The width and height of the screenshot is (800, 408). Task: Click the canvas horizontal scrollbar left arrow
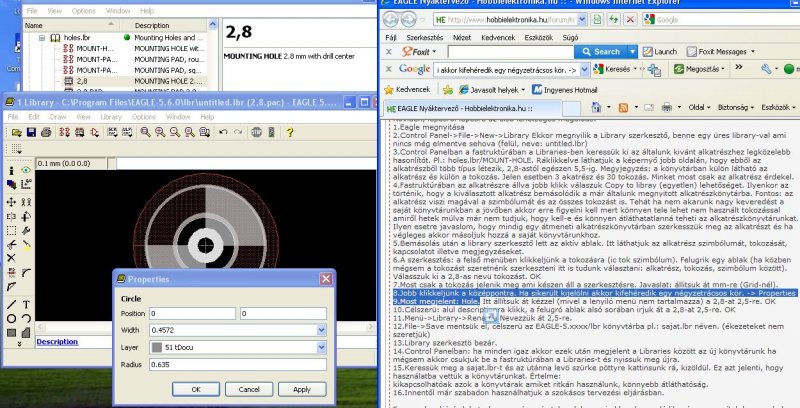[x=40, y=327]
